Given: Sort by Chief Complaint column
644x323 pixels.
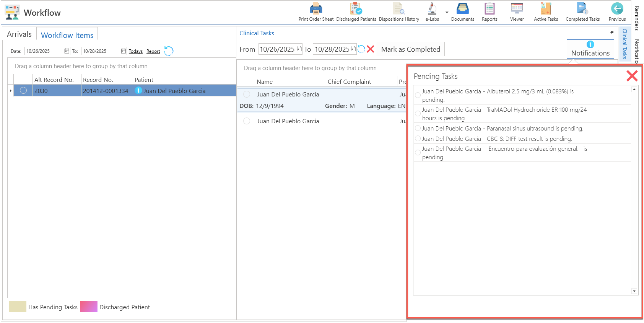Looking at the screenshot, I should pyautogui.click(x=361, y=82).
